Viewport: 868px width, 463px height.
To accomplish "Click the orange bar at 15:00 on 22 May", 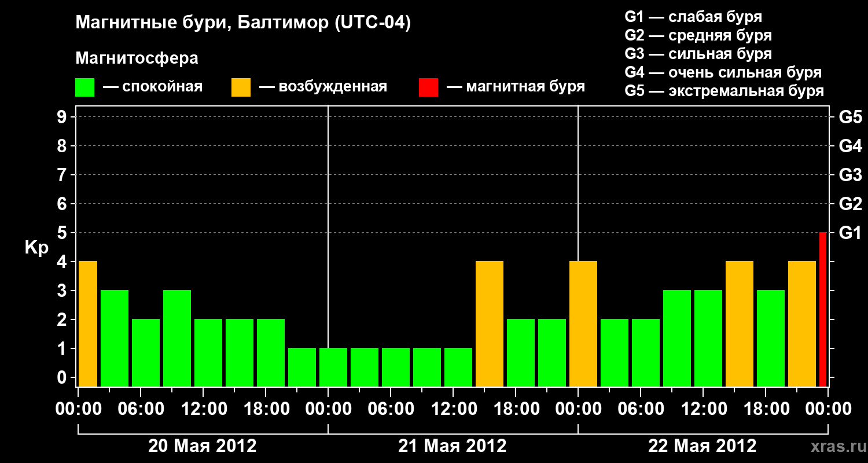I will click(x=740, y=324).
